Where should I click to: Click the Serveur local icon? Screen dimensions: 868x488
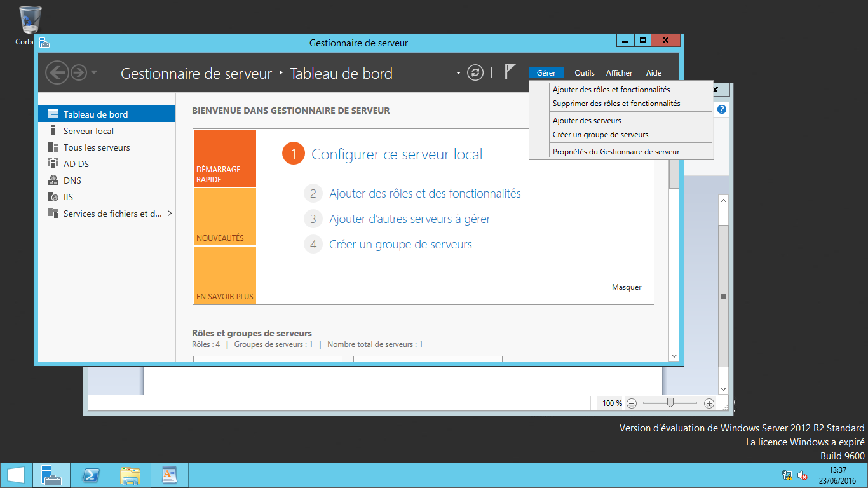[53, 131]
